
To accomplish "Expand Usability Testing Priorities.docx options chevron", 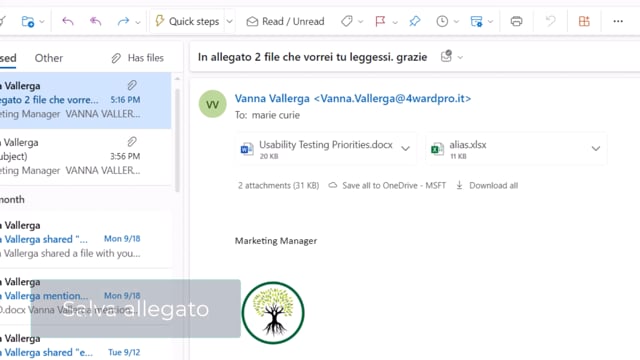I will [405, 149].
